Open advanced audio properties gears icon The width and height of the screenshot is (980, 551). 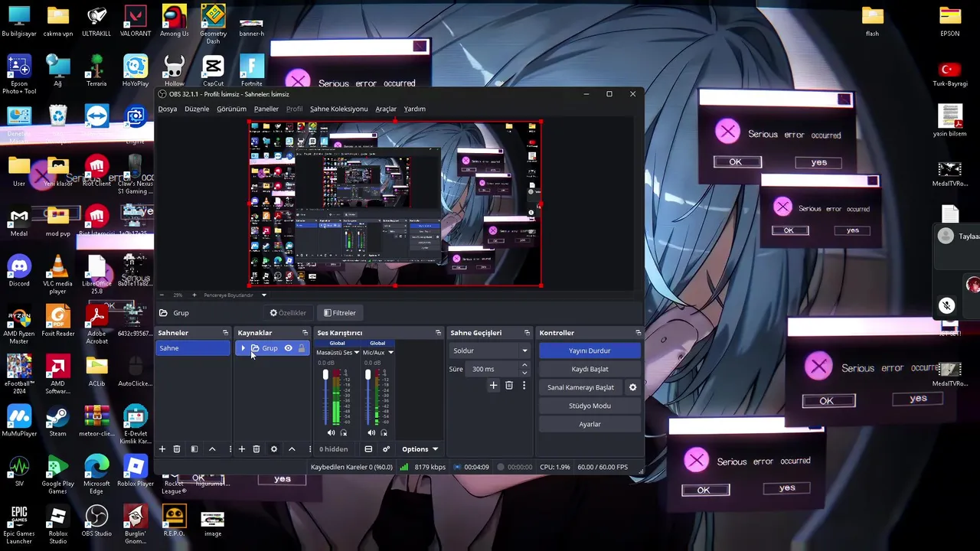point(386,449)
